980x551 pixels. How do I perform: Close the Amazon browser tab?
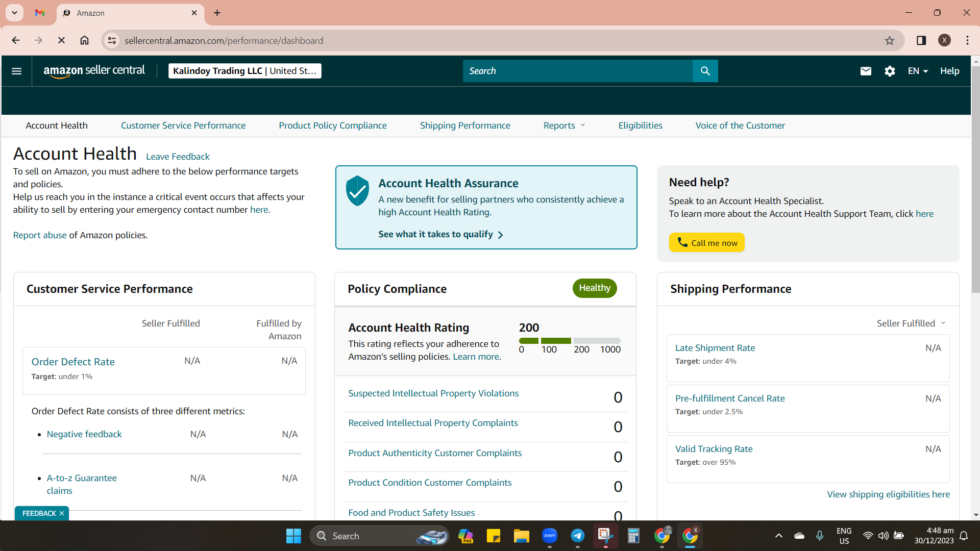194,13
